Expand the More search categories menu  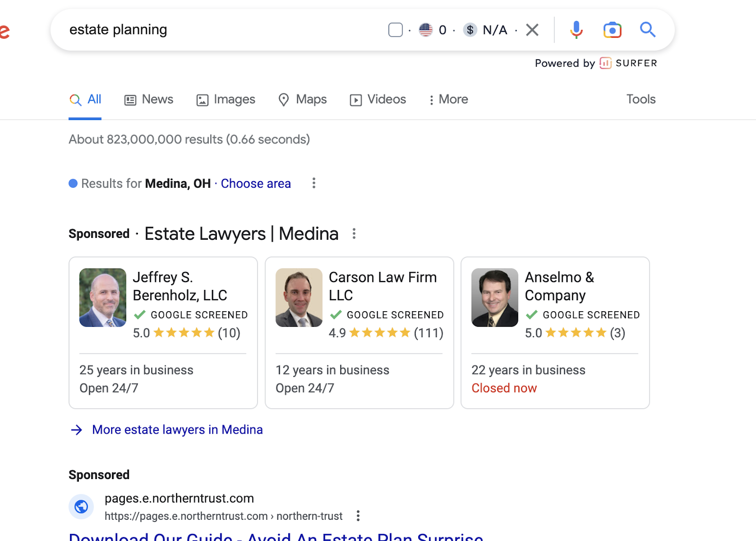coord(448,99)
